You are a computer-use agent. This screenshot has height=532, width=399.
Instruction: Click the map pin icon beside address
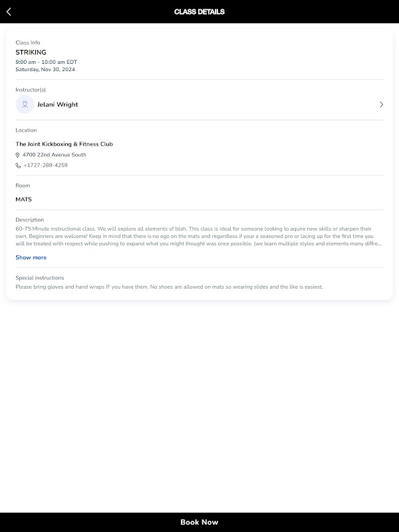tap(18, 155)
